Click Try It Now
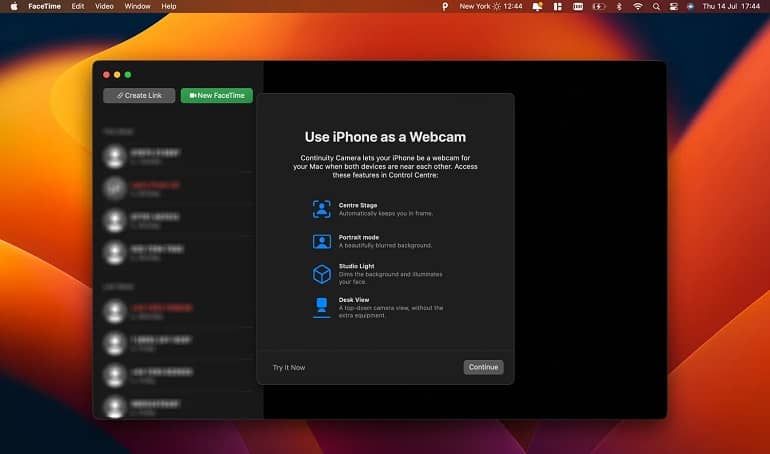Viewport: 770px width, 454px height. click(289, 368)
